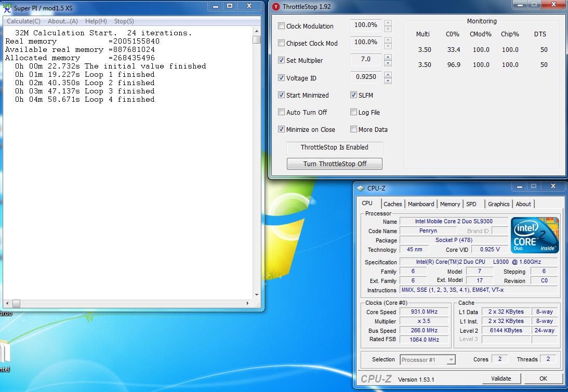
Task: Click the Super PI vertical scrollbar thumb
Action: coord(257,39)
